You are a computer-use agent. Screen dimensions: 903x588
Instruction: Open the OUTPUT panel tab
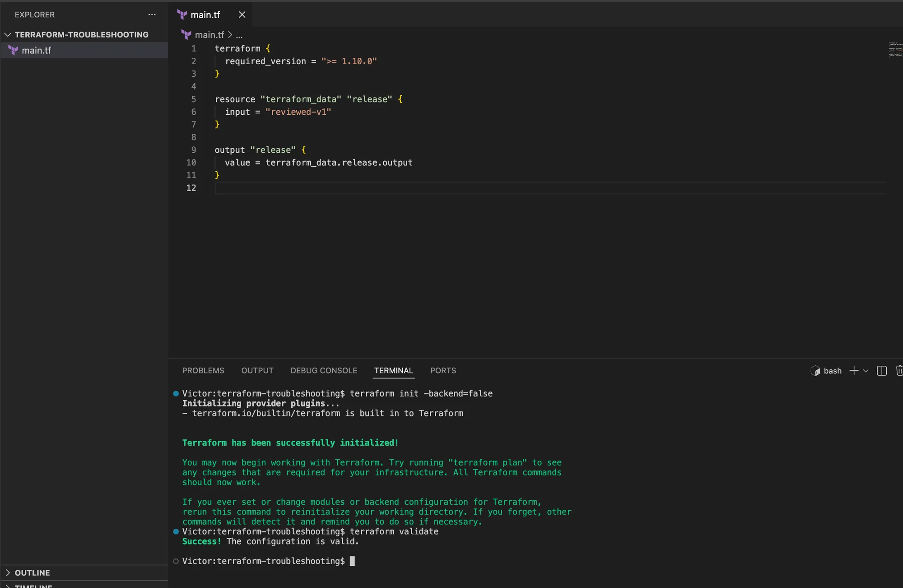coord(257,370)
